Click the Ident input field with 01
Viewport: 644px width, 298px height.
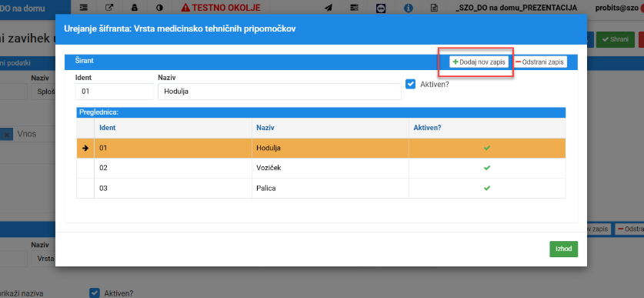pos(115,92)
